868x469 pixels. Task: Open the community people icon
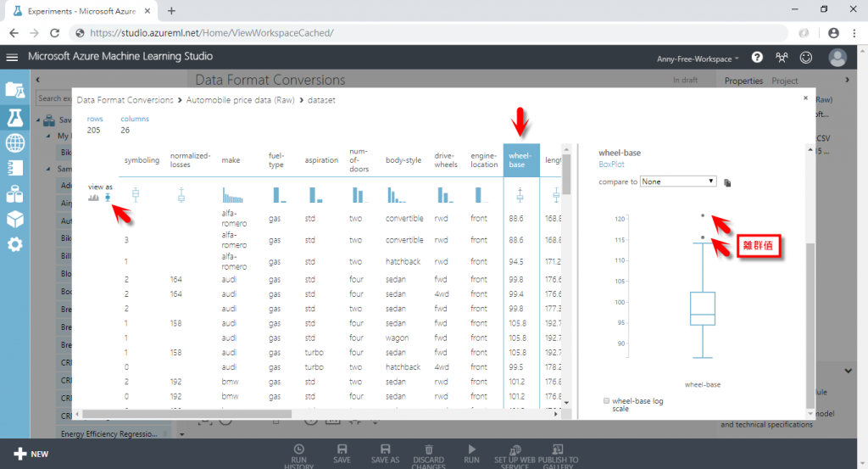click(782, 57)
